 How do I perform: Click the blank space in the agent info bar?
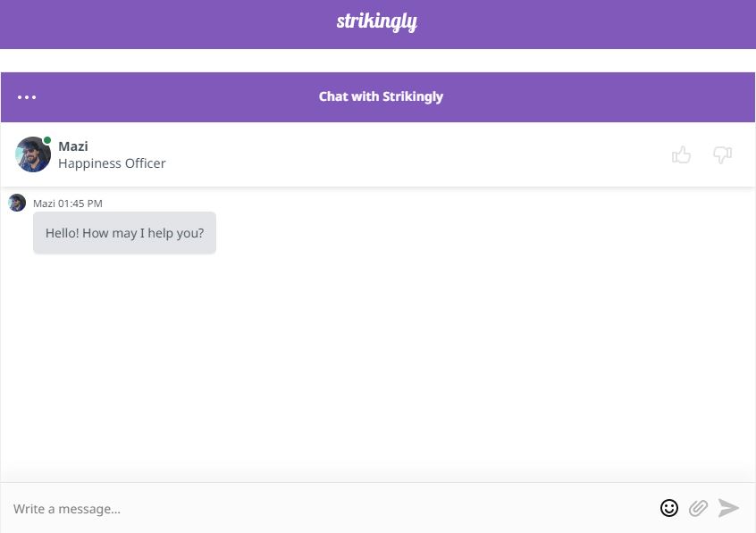[x=402, y=155]
